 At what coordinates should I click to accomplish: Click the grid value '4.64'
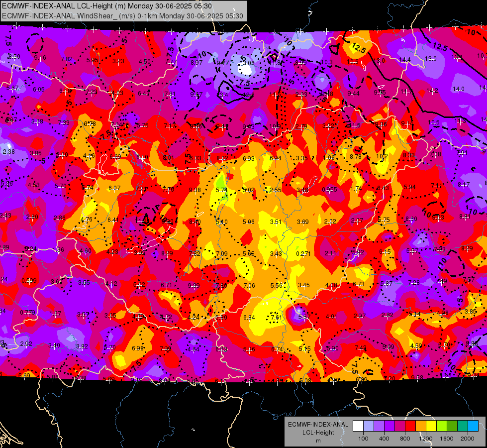pyautogui.click(x=194, y=349)
